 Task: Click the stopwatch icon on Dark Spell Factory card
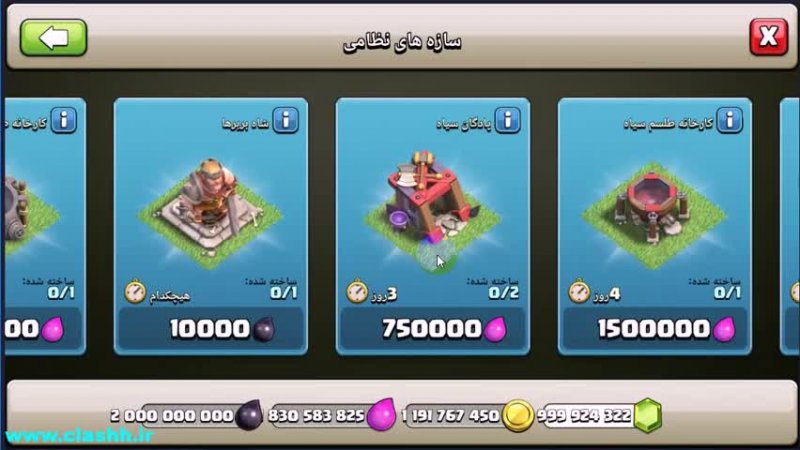[x=579, y=292]
